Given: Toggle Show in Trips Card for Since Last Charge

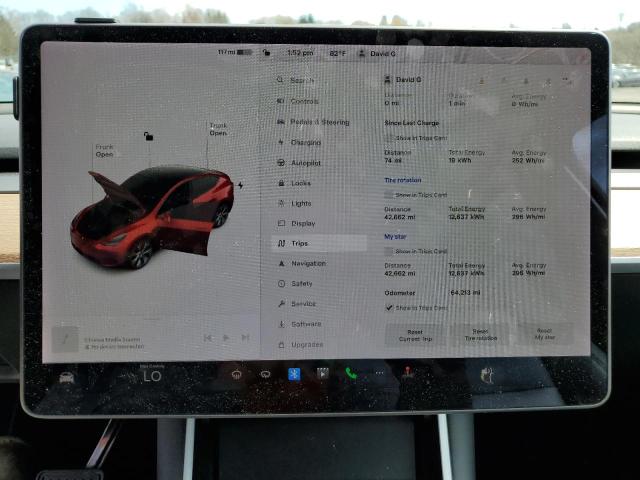Looking at the screenshot, I should 389,138.
